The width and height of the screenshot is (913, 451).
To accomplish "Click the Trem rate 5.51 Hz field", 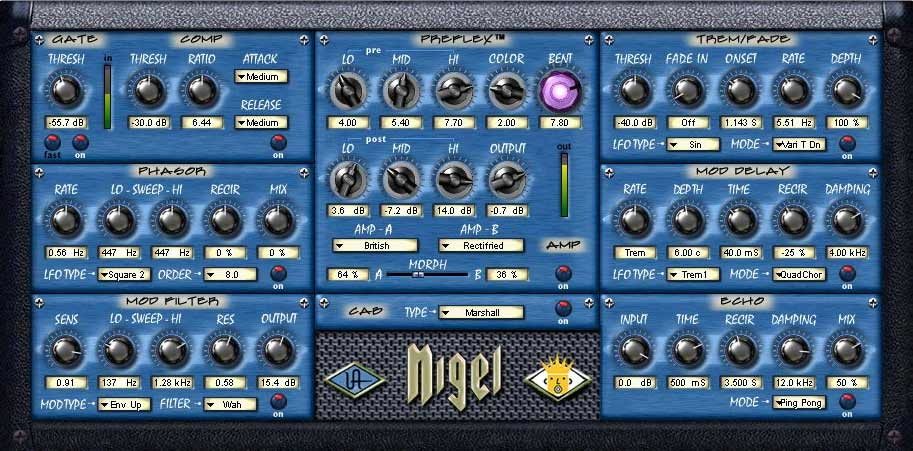I will (x=794, y=123).
